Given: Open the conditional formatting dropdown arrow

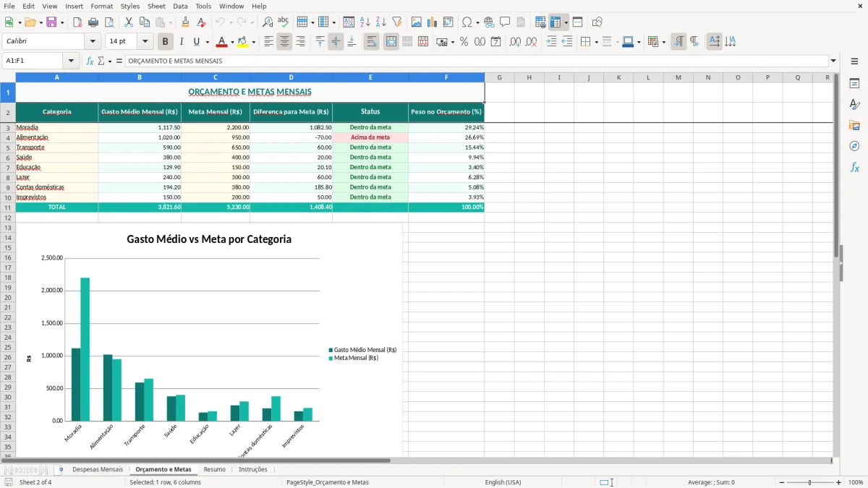Looking at the screenshot, I should coord(663,42).
